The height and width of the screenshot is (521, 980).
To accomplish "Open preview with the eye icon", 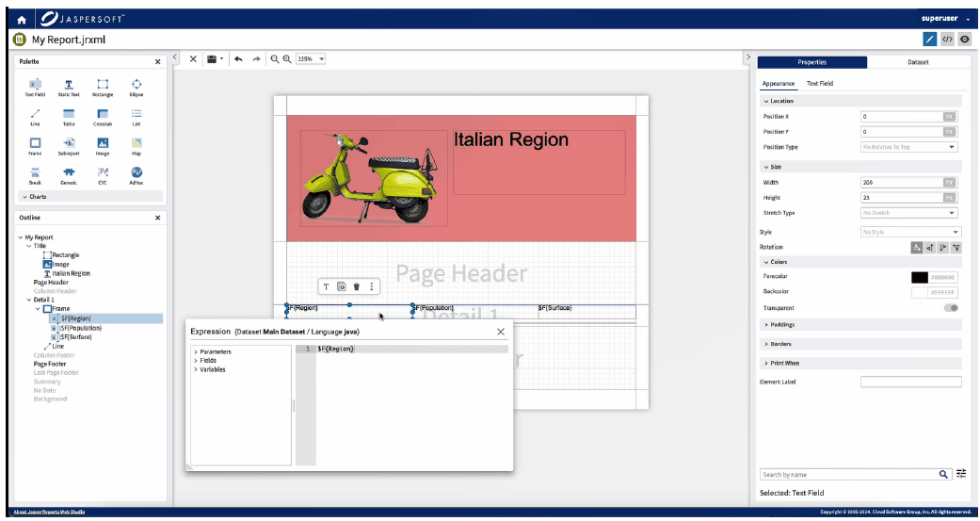I will coord(964,40).
